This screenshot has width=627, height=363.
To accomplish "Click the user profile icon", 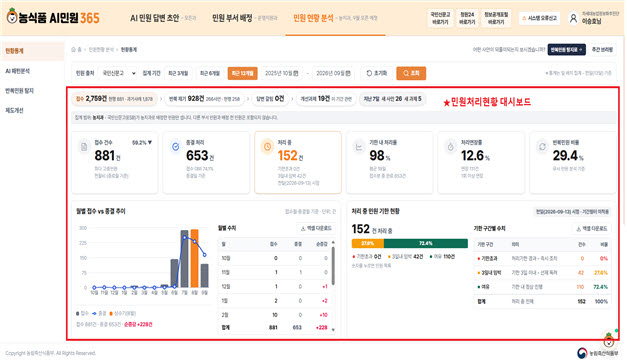I will click(573, 18).
